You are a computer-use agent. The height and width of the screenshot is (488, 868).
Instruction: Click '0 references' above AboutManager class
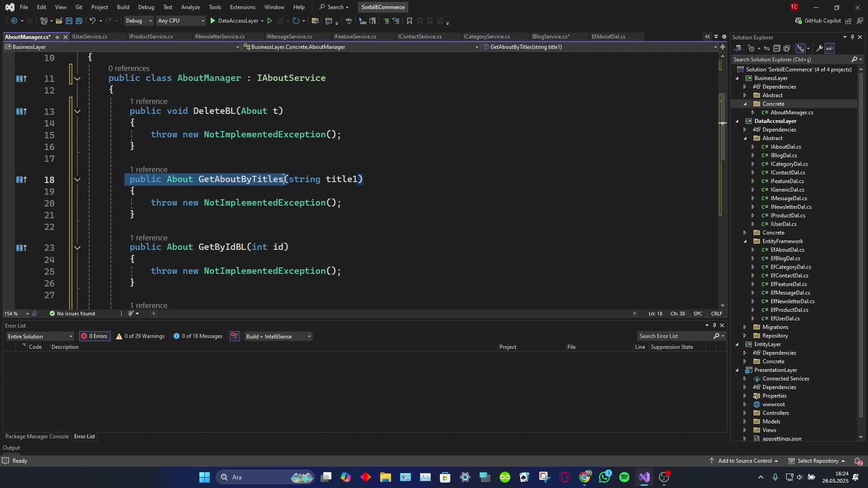click(x=129, y=69)
